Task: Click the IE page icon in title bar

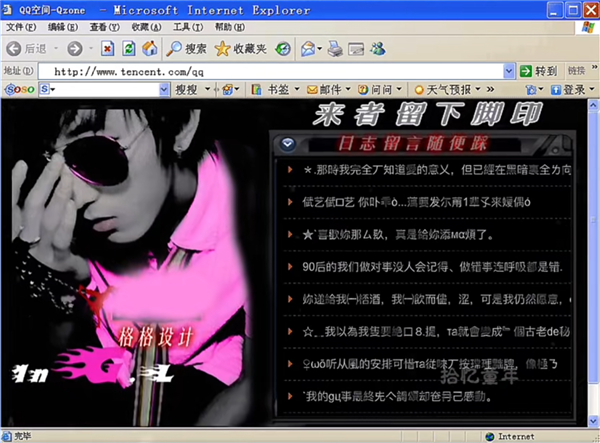Action: 7,10
